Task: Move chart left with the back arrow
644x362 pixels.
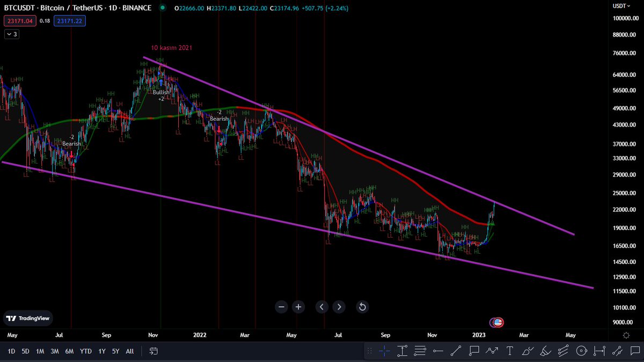Action: (321, 307)
